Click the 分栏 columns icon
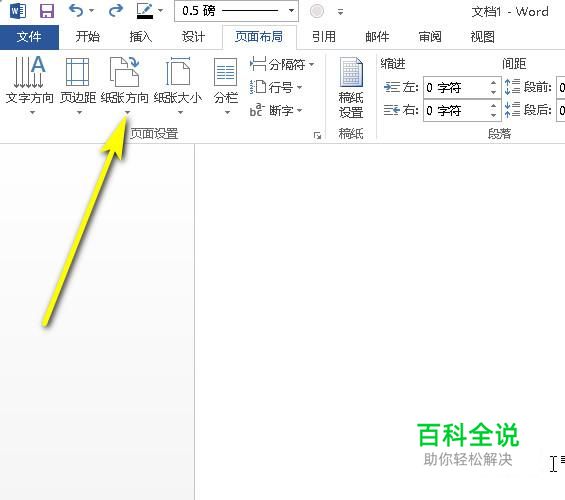The width and height of the screenshot is (565, 500). (x=226, y=72)
